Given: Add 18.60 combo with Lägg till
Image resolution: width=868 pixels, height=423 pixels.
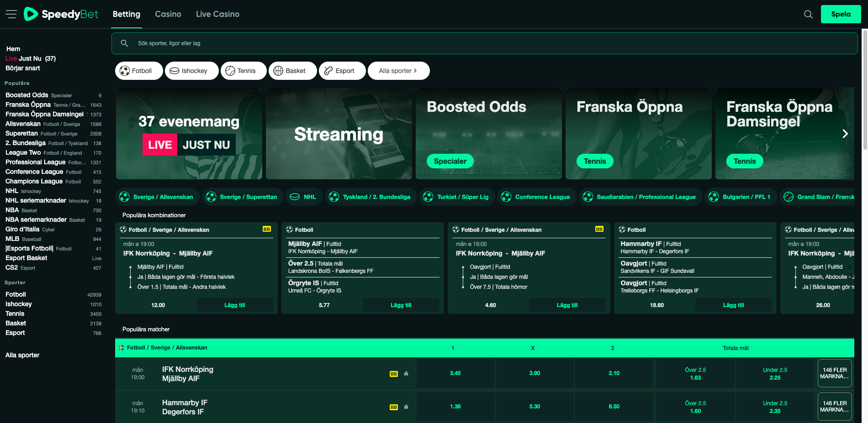Looking at the screenshot, I should click(734, 305).
